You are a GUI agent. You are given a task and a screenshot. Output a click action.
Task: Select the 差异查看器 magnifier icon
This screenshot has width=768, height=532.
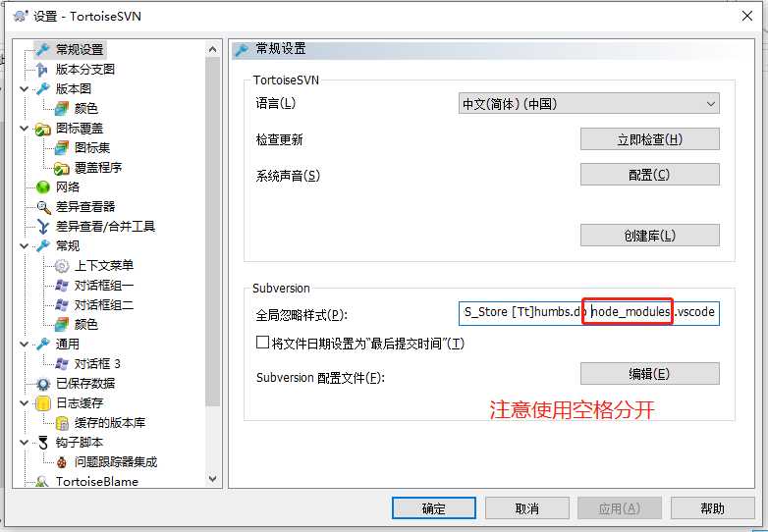pyautogui.click(x=43, y=207)
